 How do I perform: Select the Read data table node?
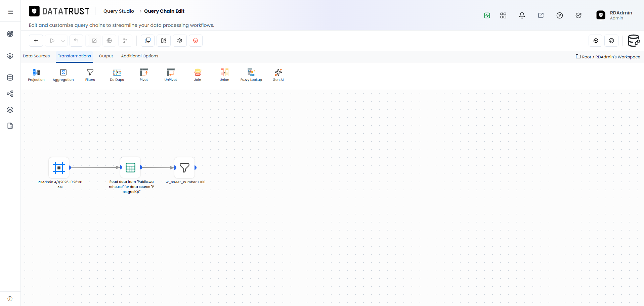(x=130, y=167)
